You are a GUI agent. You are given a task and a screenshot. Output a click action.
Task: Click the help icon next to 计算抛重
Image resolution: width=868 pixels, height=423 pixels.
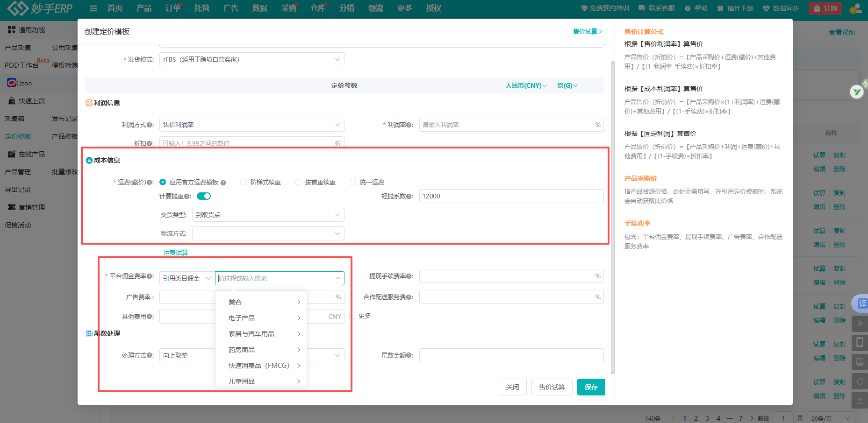click(187, 197)
